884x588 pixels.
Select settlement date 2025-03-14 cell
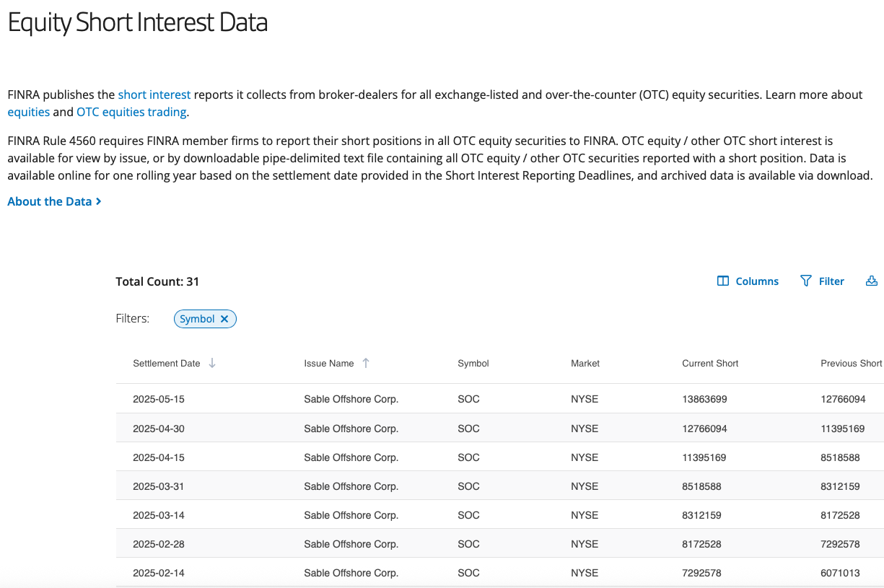[x=159, y=515]
